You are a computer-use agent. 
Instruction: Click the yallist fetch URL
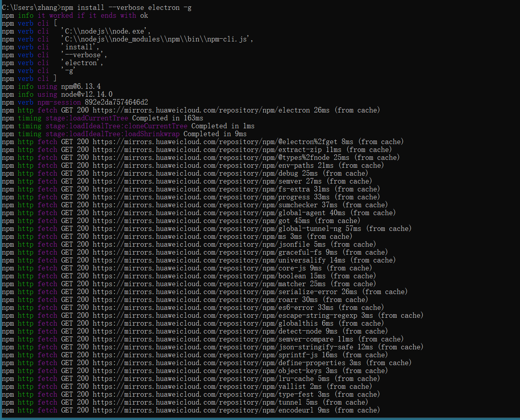point(199,386)
